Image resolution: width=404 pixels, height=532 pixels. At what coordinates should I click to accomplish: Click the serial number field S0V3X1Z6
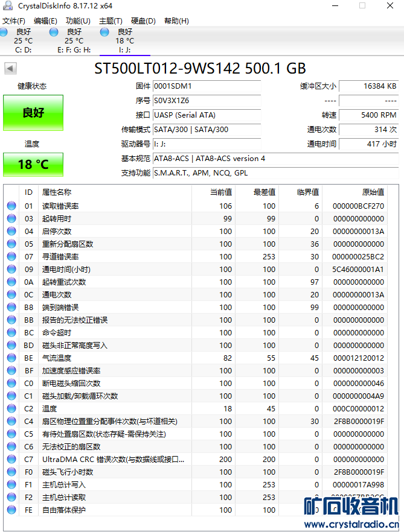[x=207, y=101]
